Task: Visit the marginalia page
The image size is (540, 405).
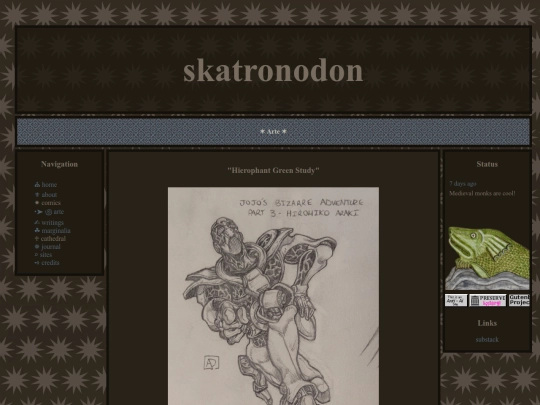Action: click(56, 231)
